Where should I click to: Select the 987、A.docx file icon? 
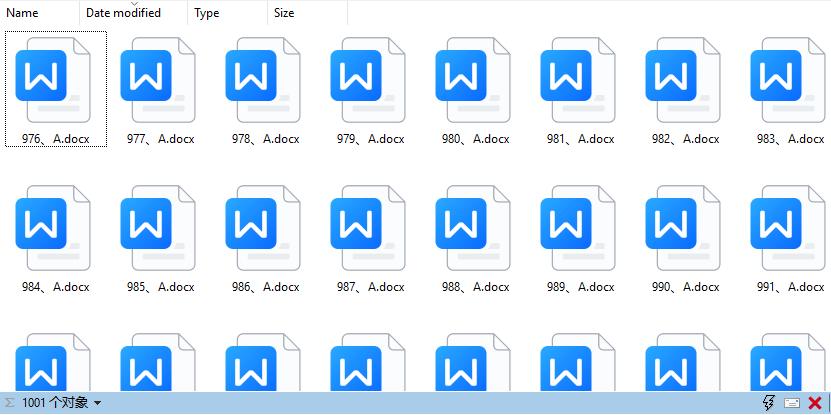click(x=368, y=228)
